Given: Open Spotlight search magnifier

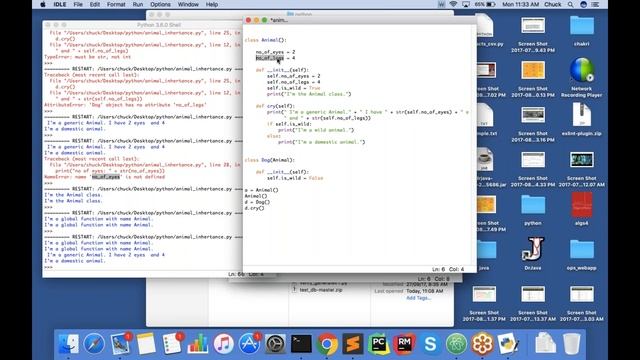Looking at the screenshot, I should tap(571, 4).
